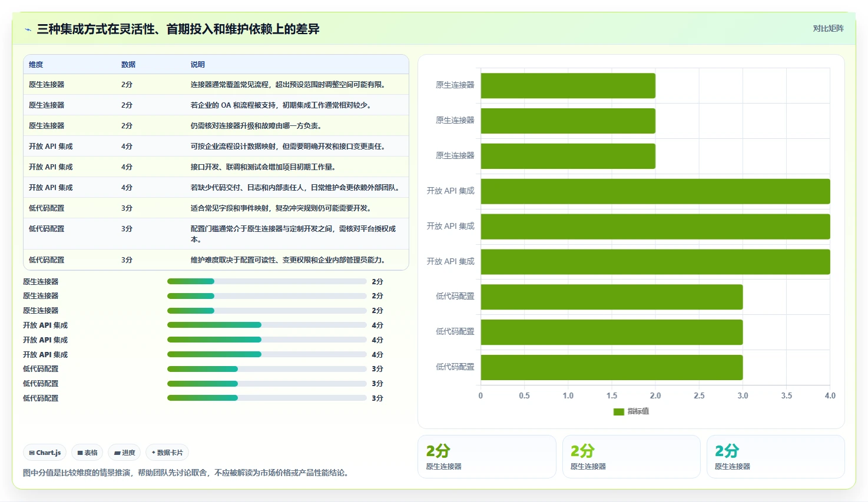Click the x-axis tick label 2.0
This screenshot has height=502, width=868.
(655, 396)
